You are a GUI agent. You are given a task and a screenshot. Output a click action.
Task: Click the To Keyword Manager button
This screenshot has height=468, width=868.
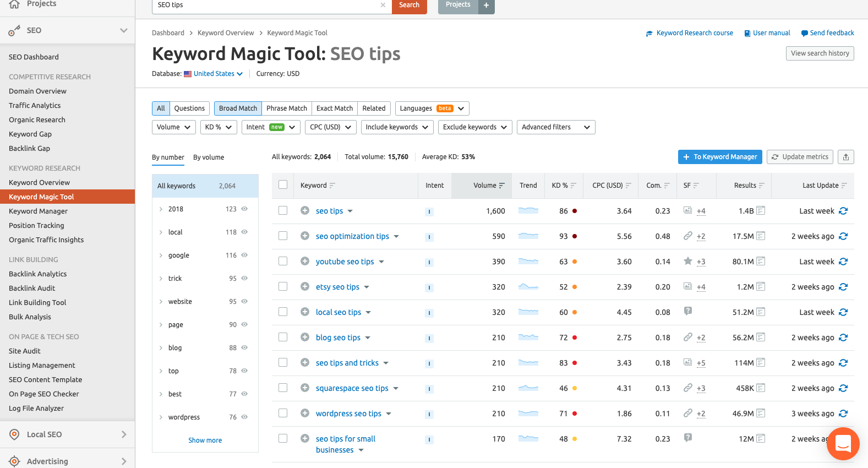pyautogui.click(x=720, y=157)
